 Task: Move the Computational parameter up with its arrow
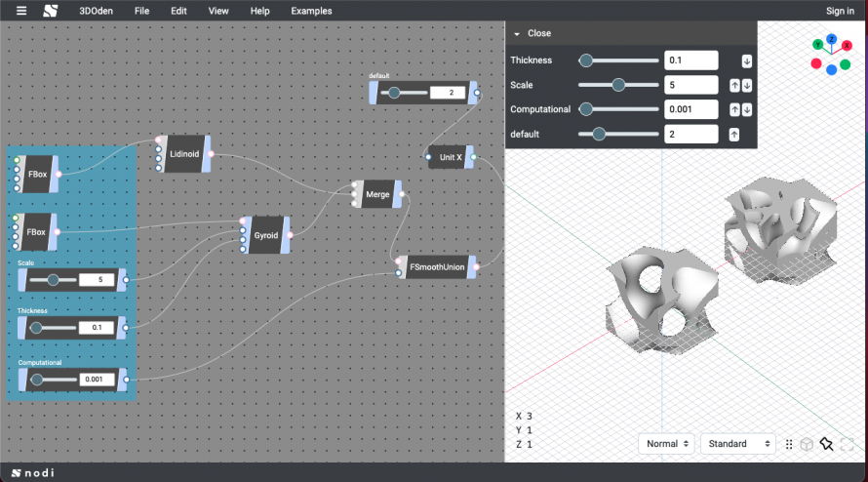point(734,109)
